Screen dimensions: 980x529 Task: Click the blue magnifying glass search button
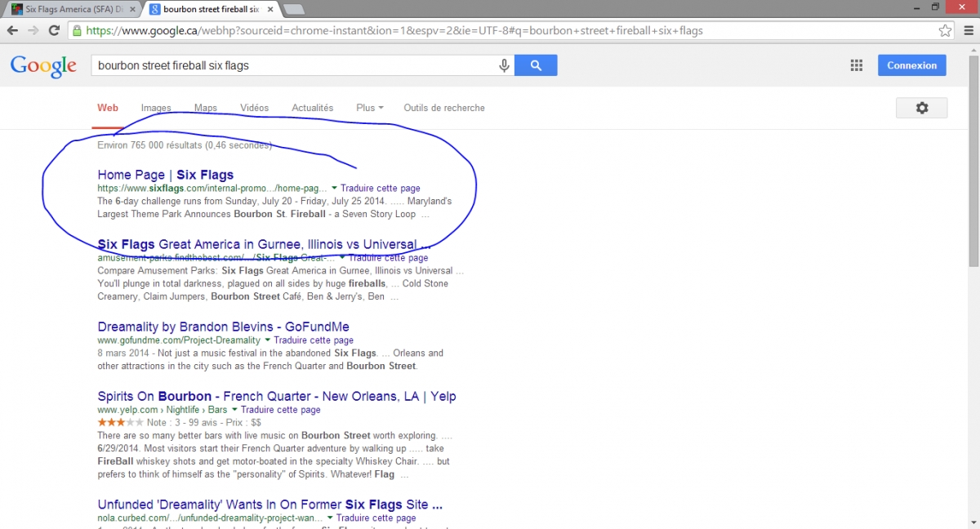click(x=536, y=65)
